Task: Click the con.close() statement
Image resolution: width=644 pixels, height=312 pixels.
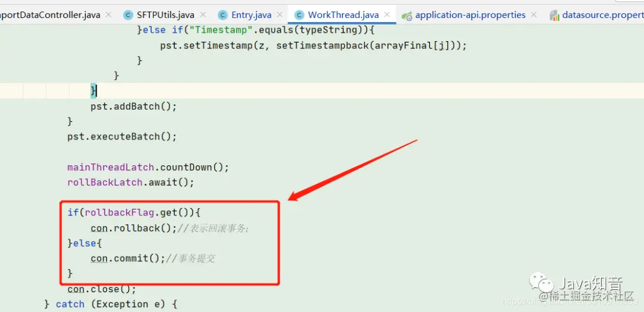Action: point(102,289)
